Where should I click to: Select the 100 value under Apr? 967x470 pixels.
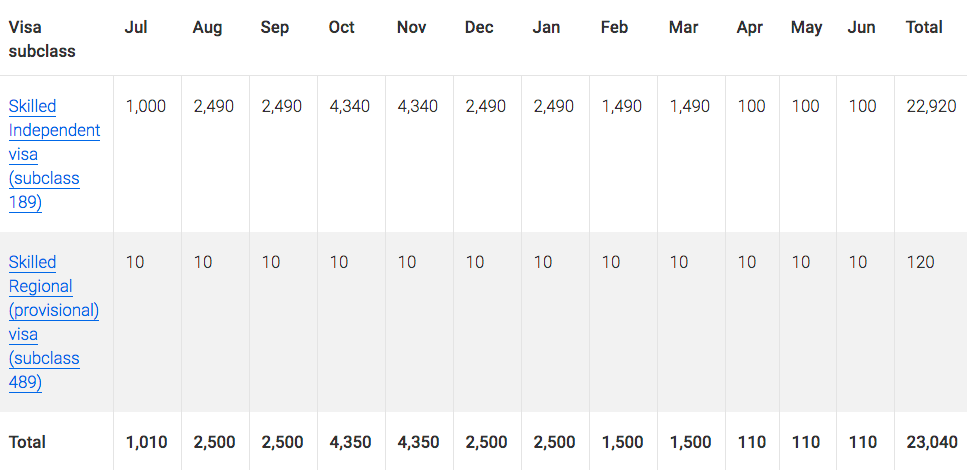pos(751,106)
